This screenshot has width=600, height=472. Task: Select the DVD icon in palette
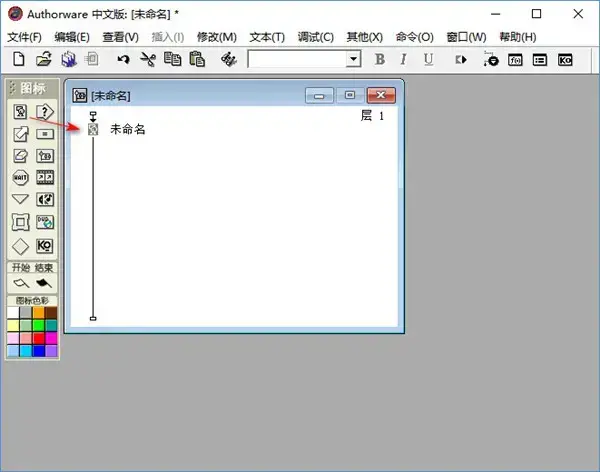(x=45, y=222)
